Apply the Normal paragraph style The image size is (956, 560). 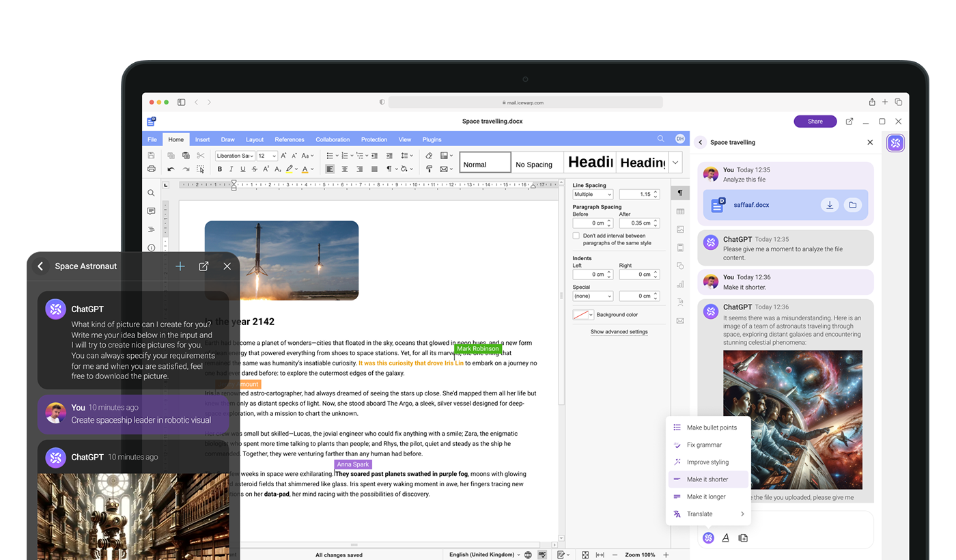pos(485,163)
